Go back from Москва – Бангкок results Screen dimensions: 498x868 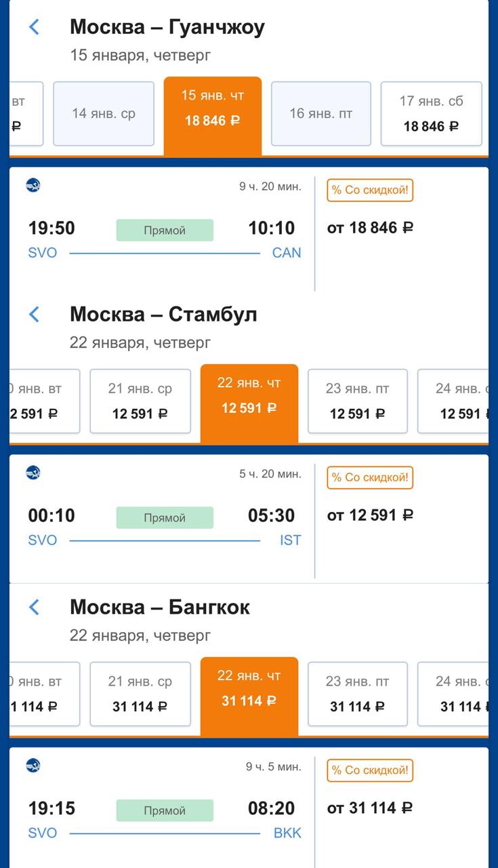point(35,607)
